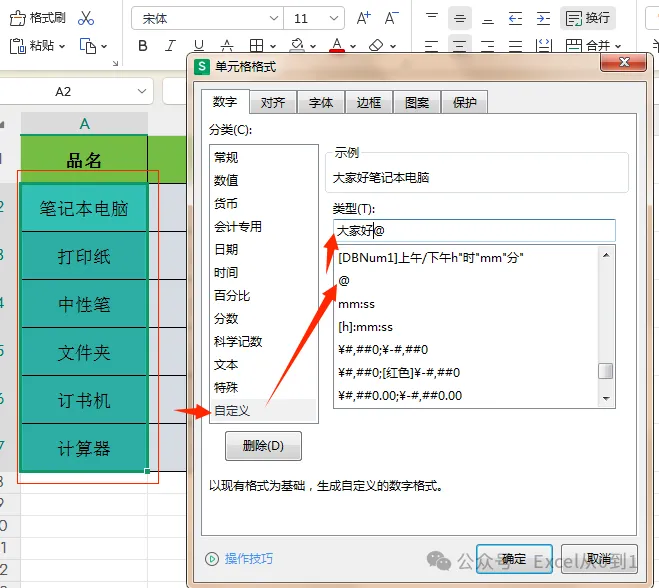
Task: Toggle Italic formatting
Action: click(x=170, y=45)
